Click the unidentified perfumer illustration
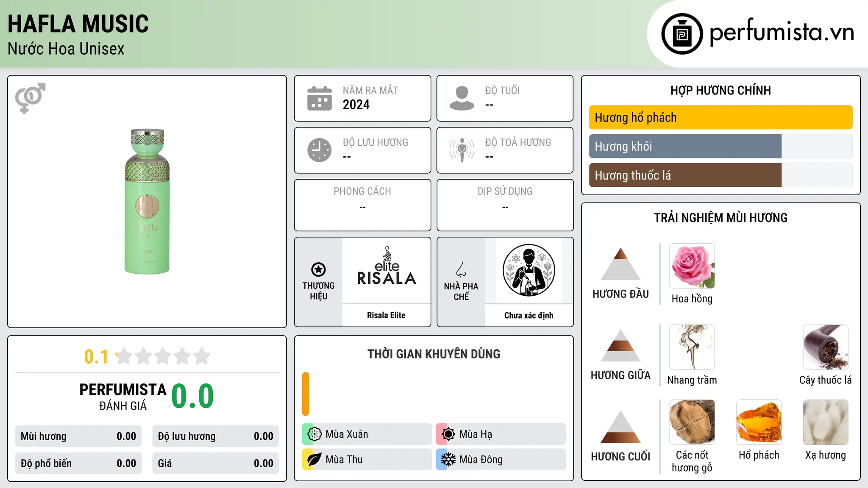This screenshot has width=868, height=488. (x=529, y=270)
